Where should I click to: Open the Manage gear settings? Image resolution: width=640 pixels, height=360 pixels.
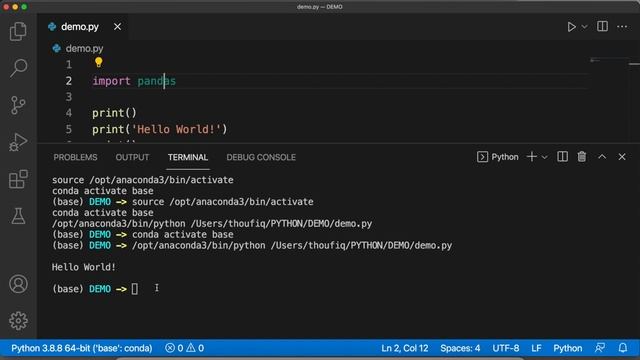18,321
